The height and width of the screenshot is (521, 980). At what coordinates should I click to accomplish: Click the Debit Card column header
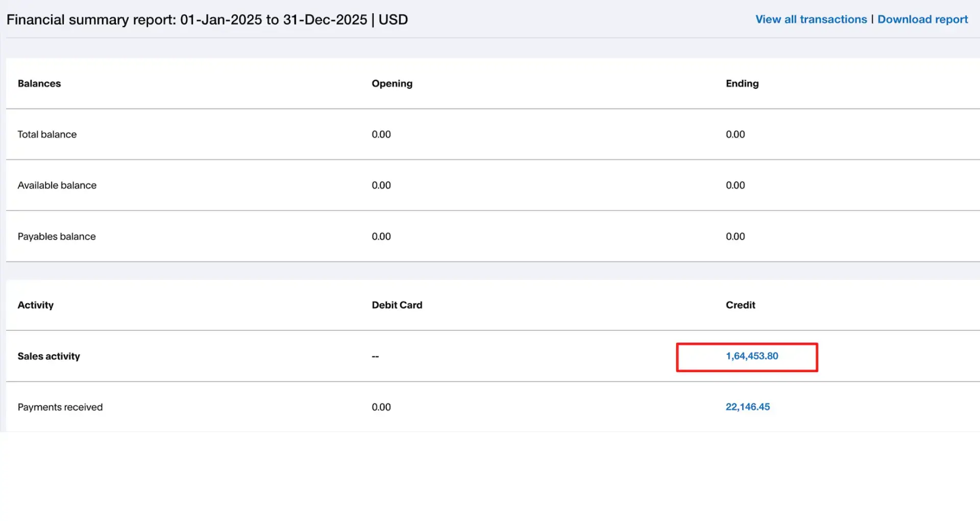[397, 305]
